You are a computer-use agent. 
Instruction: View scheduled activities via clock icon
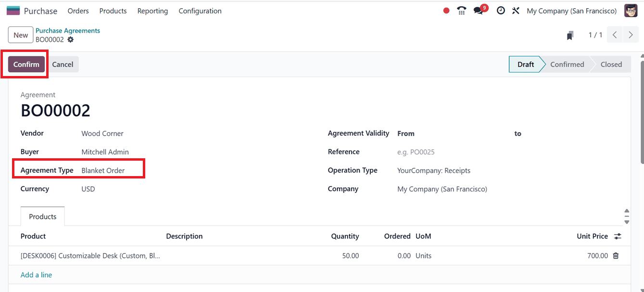[500, 10]
